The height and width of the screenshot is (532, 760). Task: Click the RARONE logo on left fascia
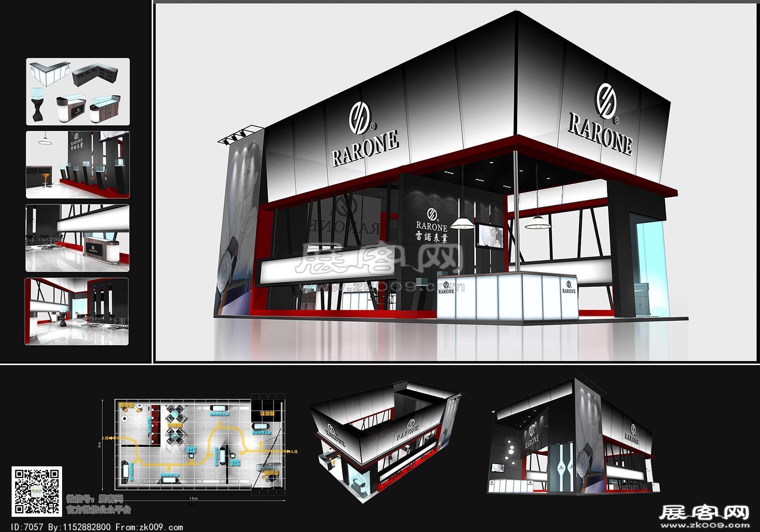365,134
